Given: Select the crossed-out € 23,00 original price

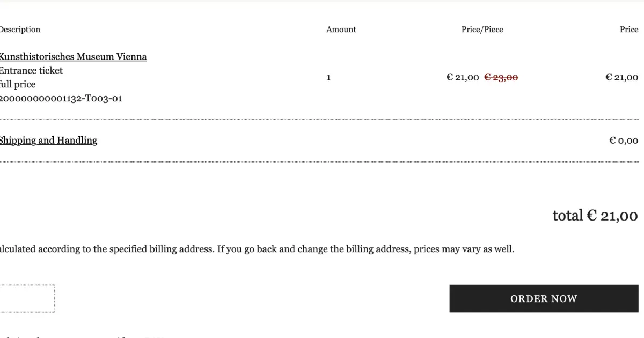Looking at the screenshot, I should point(501,77).
